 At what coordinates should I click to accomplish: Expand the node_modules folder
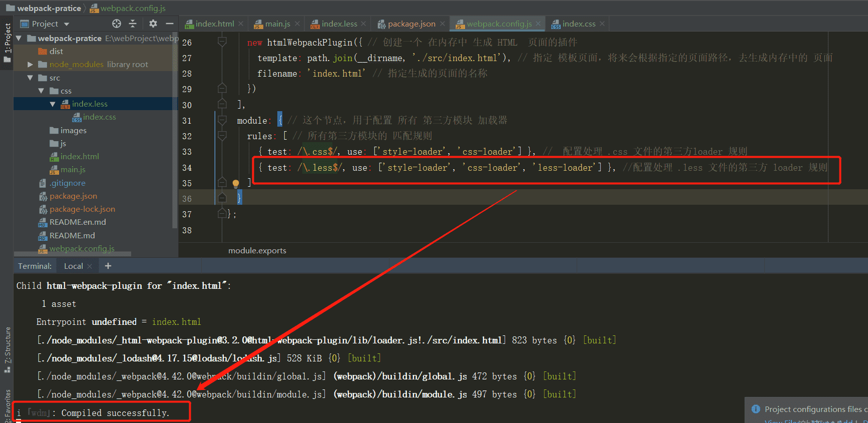(30, 65)
